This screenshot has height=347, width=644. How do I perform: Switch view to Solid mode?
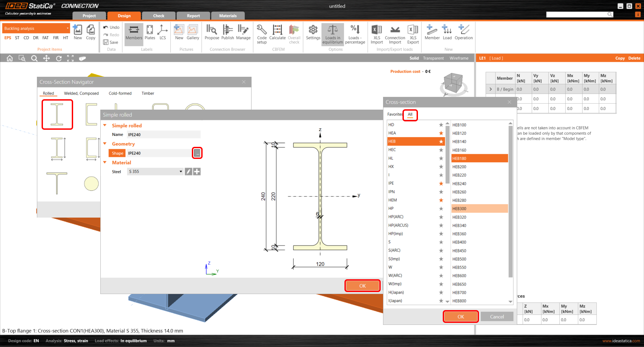pyautogui.click(x=414, y=58)
